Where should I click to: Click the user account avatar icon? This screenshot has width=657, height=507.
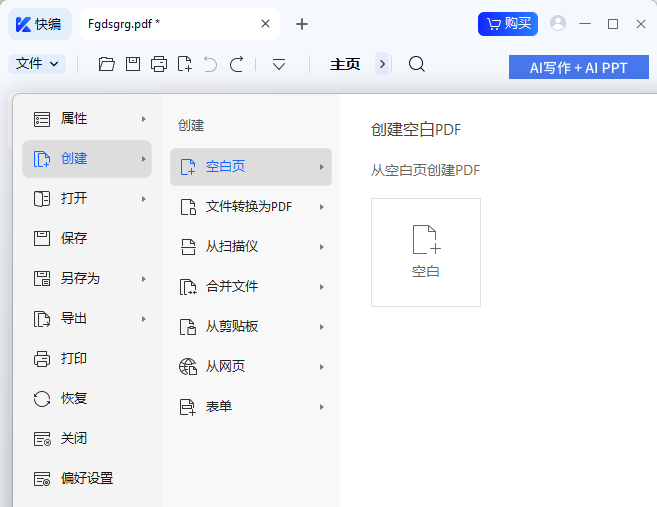(558, 23)
